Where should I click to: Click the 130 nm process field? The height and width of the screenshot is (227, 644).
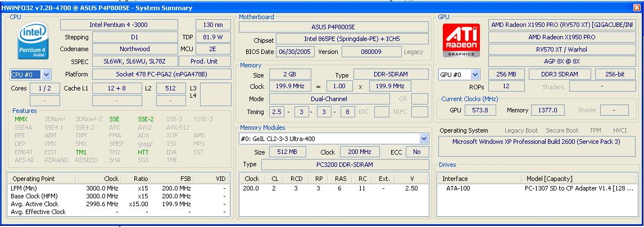(x=213, y=25)
